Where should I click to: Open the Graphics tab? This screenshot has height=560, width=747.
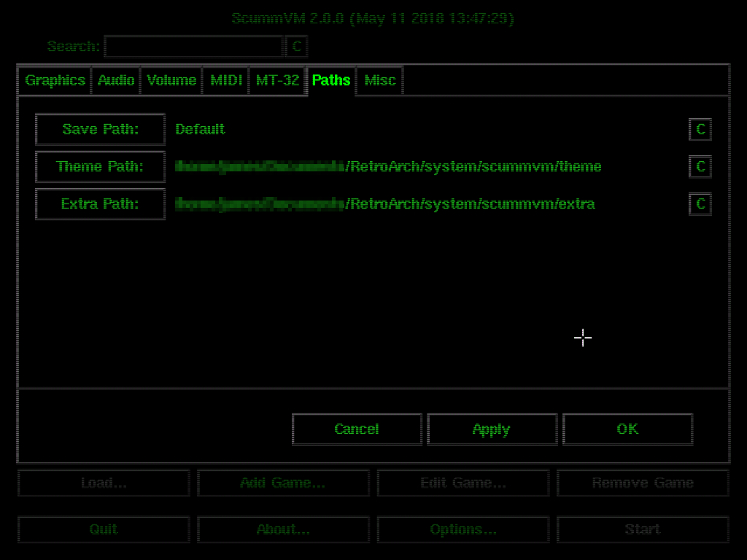tap(55, 80)
